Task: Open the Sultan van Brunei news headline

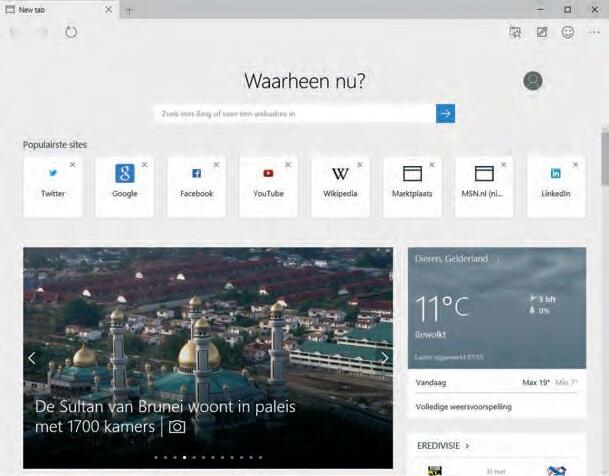Action: click(x=165, y=417)
